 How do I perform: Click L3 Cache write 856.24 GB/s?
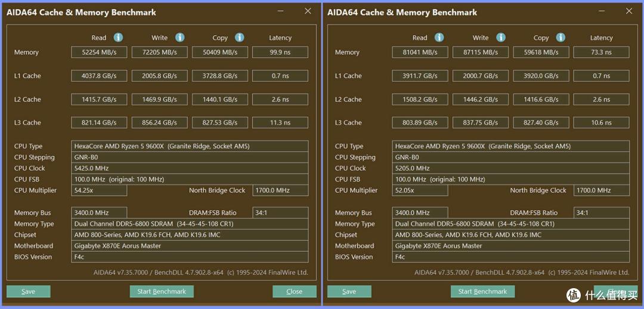click(x=160, y=123)
